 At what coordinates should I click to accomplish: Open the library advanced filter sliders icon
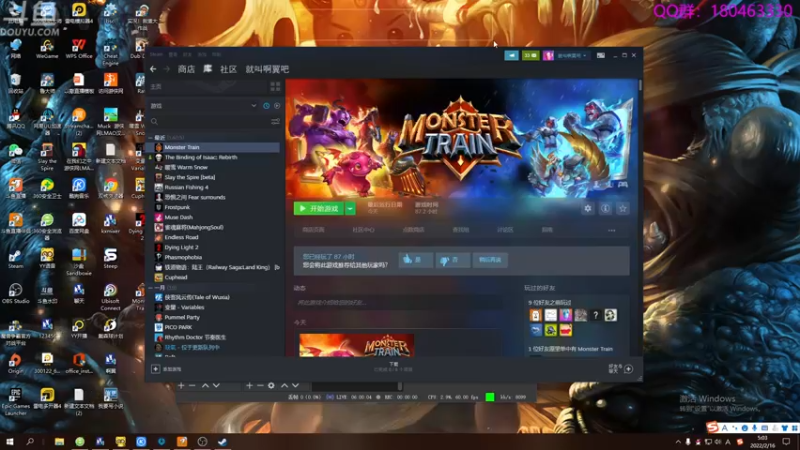click(x=276, y=121)
